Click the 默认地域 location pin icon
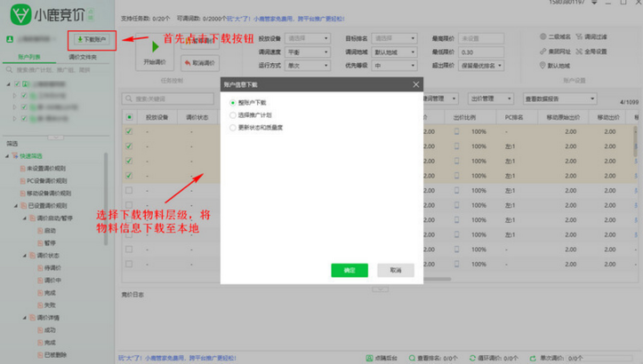Image resolution: width=643 pixels, height=364 pixels. 543,65
